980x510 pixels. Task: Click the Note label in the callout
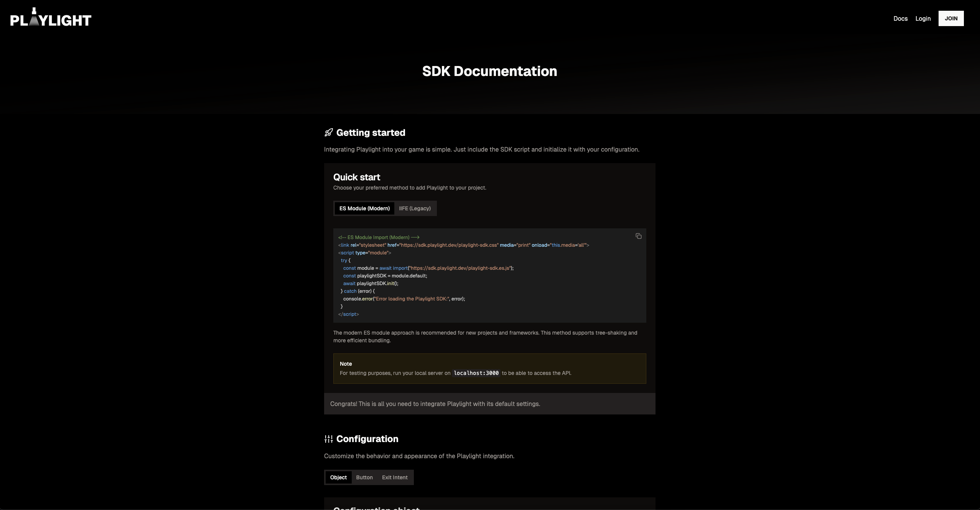click(x=346, y=364)
